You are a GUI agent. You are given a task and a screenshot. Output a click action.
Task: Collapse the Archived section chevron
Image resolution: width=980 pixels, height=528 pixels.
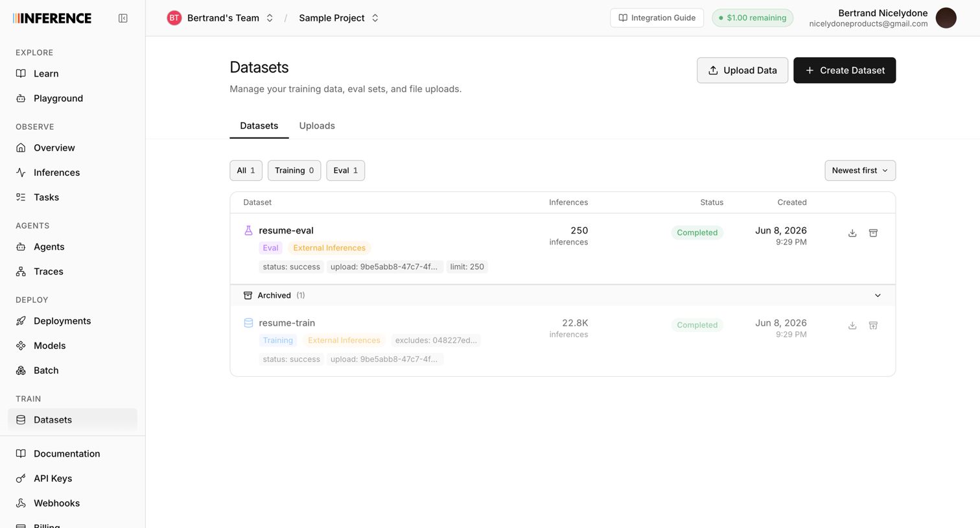pos(878,296)
